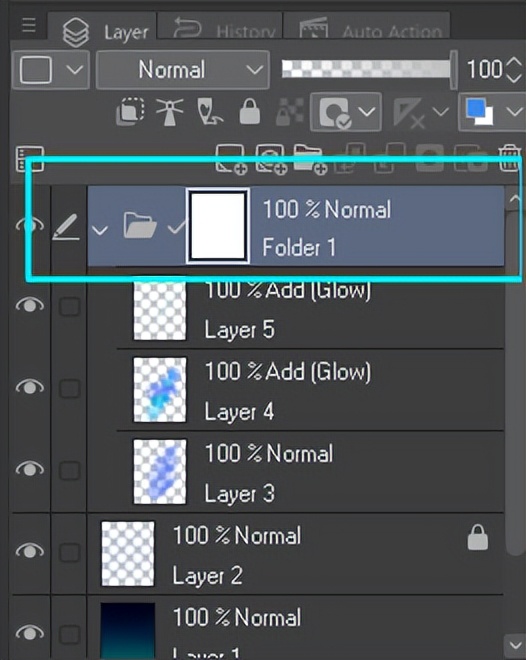Check the box beside Layer 4
526x660 pixels.
pos(69,388)
